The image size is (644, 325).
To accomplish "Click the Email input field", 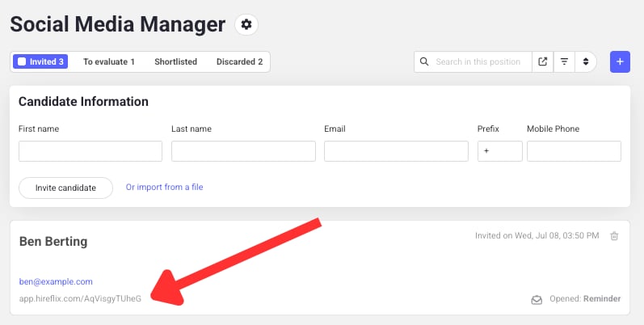I will pos(396,151).
